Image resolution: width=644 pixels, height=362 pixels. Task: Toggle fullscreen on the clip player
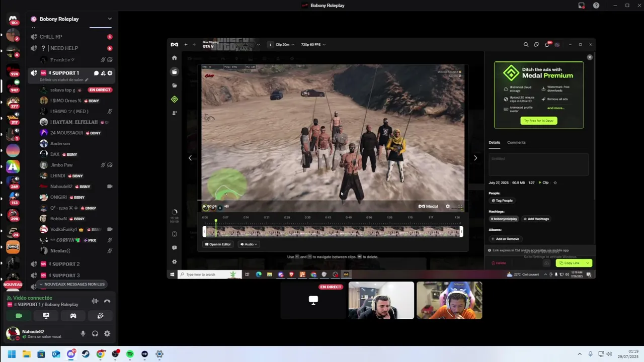[x=460, y=206]
